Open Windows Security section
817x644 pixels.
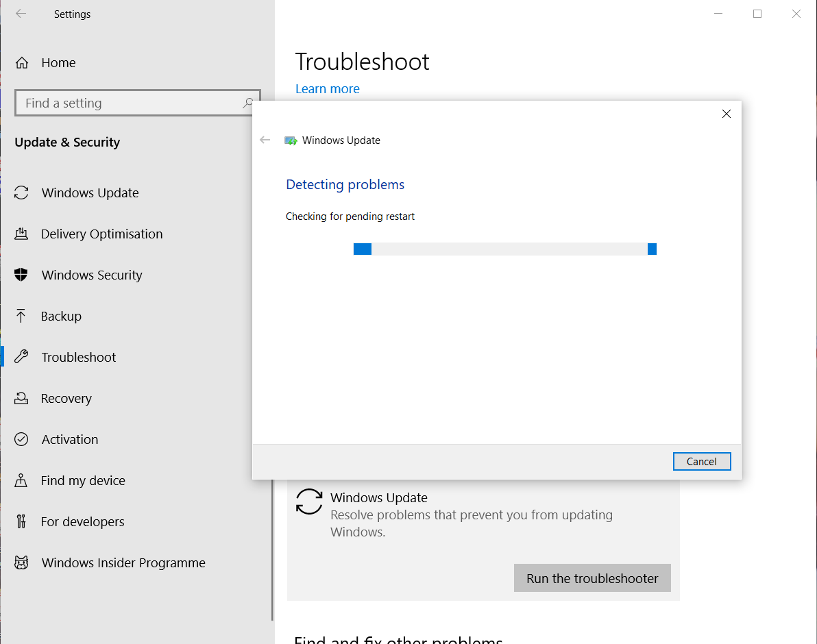pyautogui.click(x=92, y=275)
